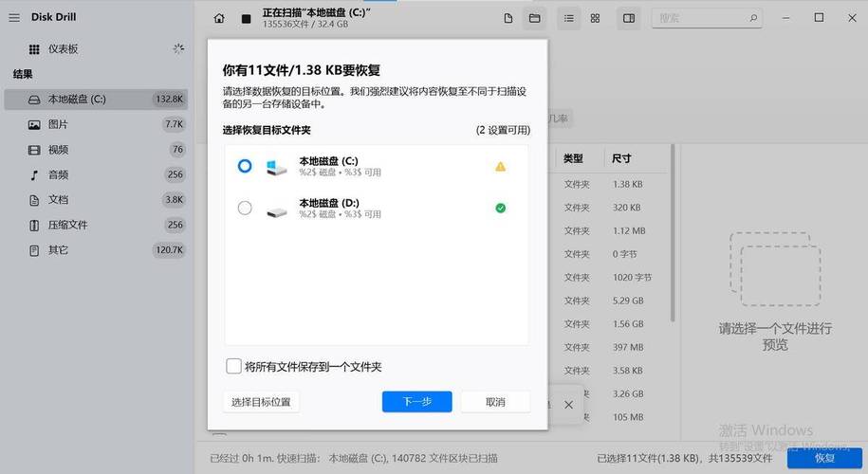Click the Windows drive icon for 本地磁盘 (C:)
The height and width of the screenshot is (474, 868).
(x=276, y=167)
